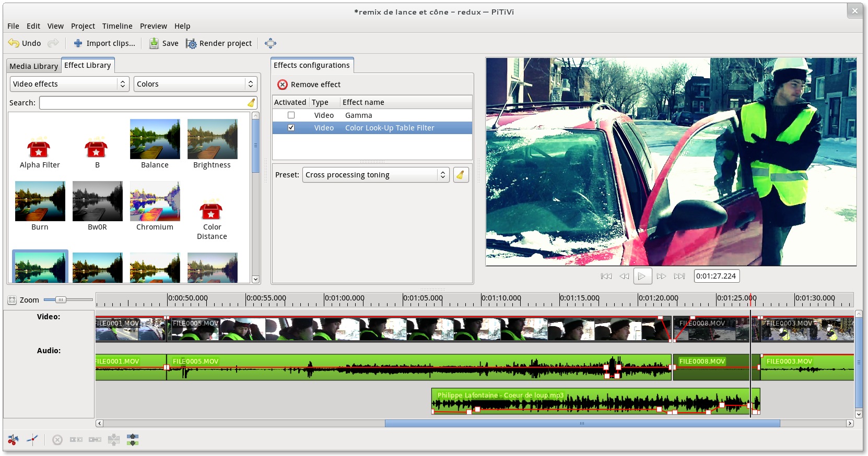Image resolution: width=868 pixels, height=456 pixels.
Task: Open the Timeline menu
Action: (x=117, y=26)
